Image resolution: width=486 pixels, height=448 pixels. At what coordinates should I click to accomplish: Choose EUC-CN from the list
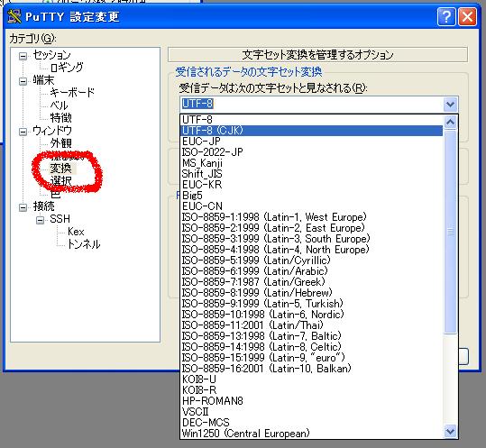[311, 206]
